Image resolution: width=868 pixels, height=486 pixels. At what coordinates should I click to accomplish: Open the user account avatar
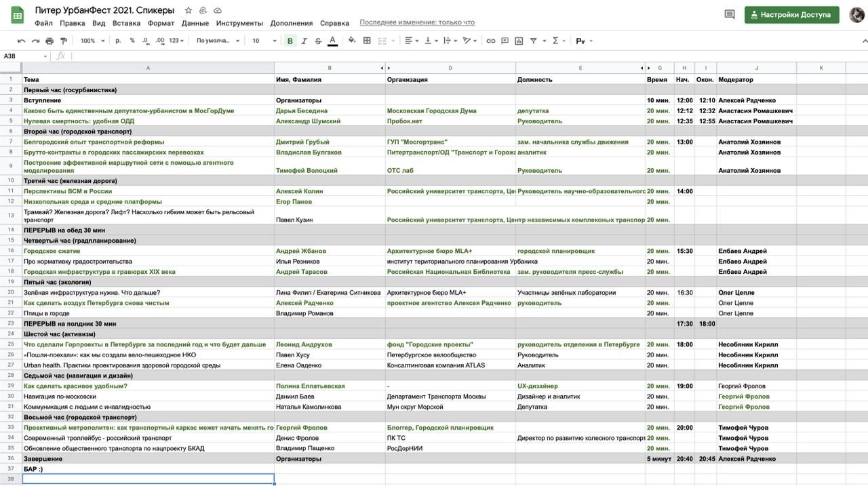[x=856, y=15]
